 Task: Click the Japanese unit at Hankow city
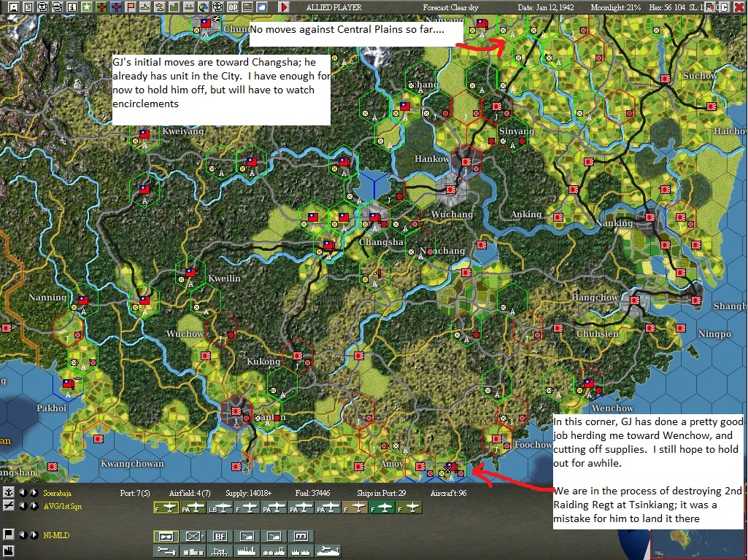[466, 163]
